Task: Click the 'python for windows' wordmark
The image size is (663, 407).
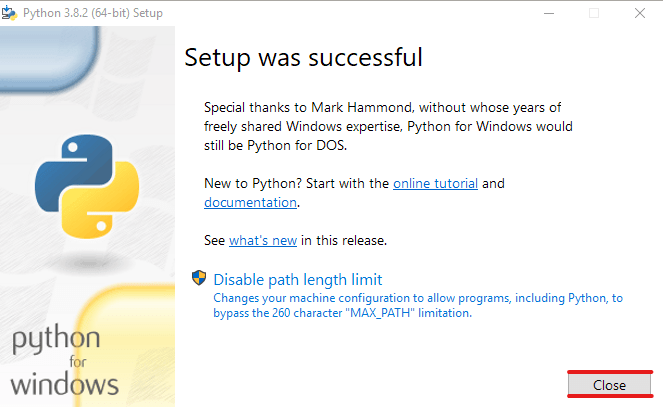Action: [66, 362]
